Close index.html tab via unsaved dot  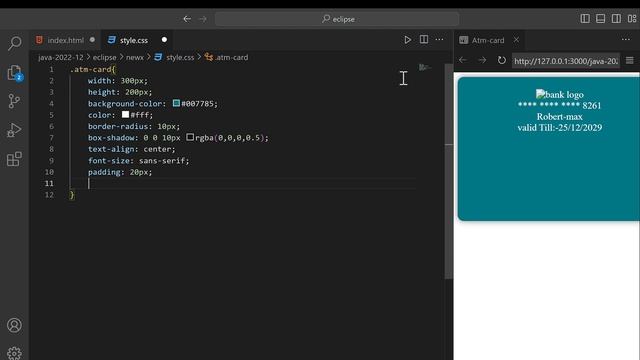point(92,40)
